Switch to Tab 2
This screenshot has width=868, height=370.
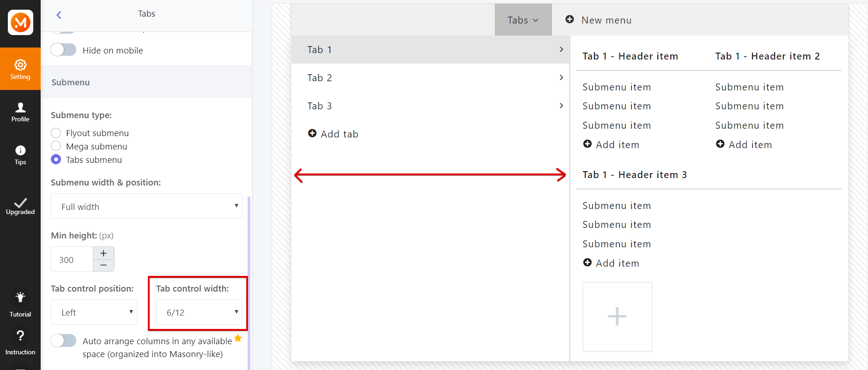tap(430, 78)
